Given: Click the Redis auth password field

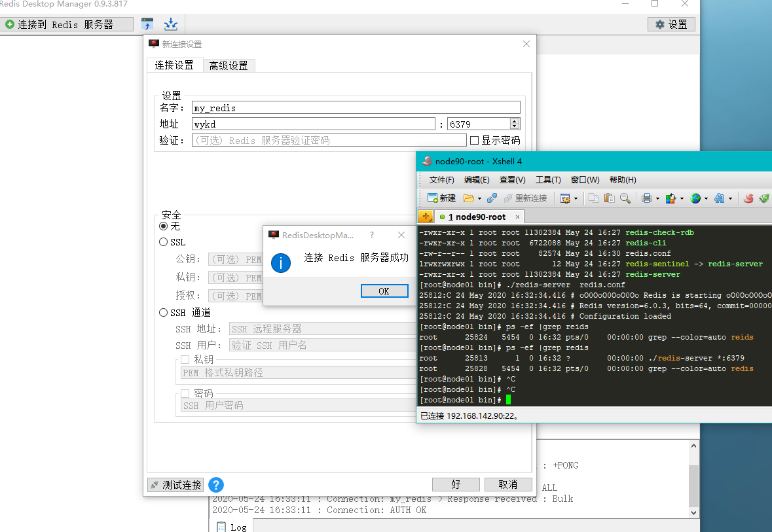Looking at the screenshot, I should point(329,140).
